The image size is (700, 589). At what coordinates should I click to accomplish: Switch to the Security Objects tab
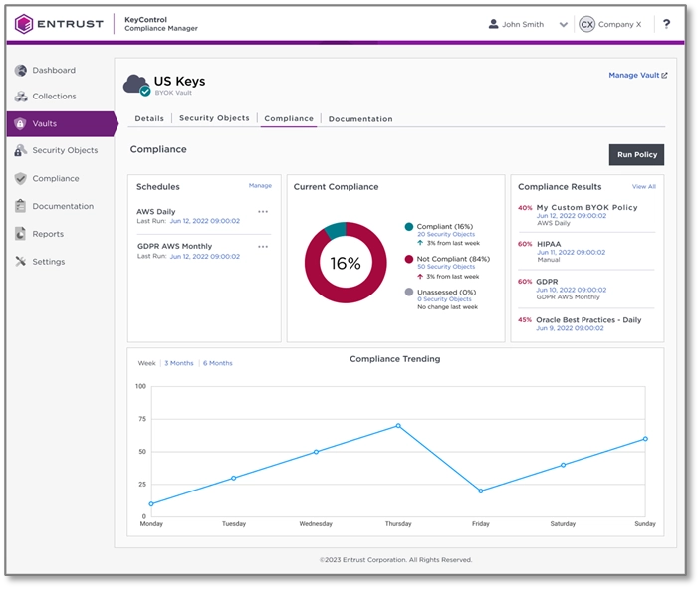(x=214, y=118)
